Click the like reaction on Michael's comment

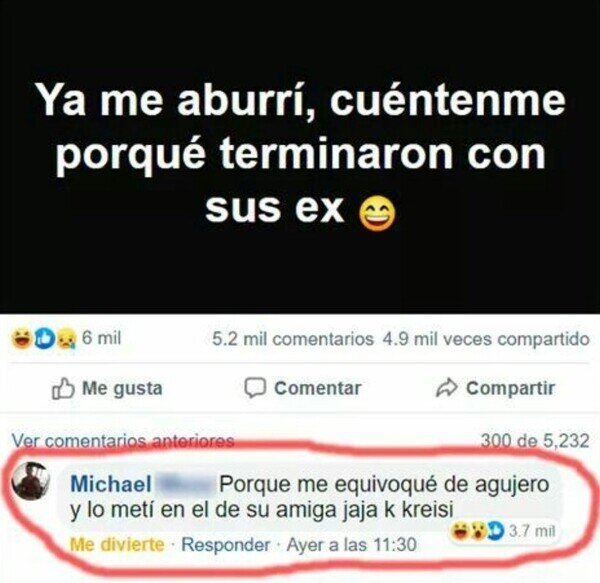(x=495, y=531)
